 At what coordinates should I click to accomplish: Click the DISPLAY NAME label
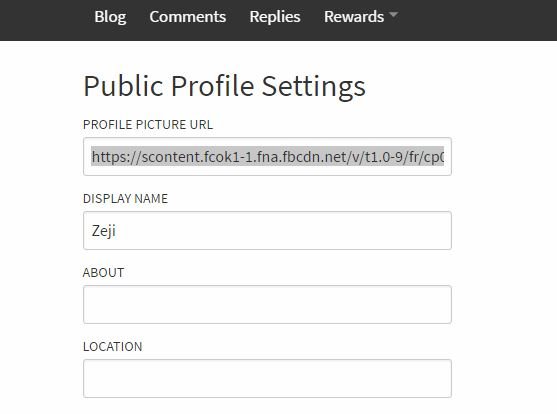(125, 199)
